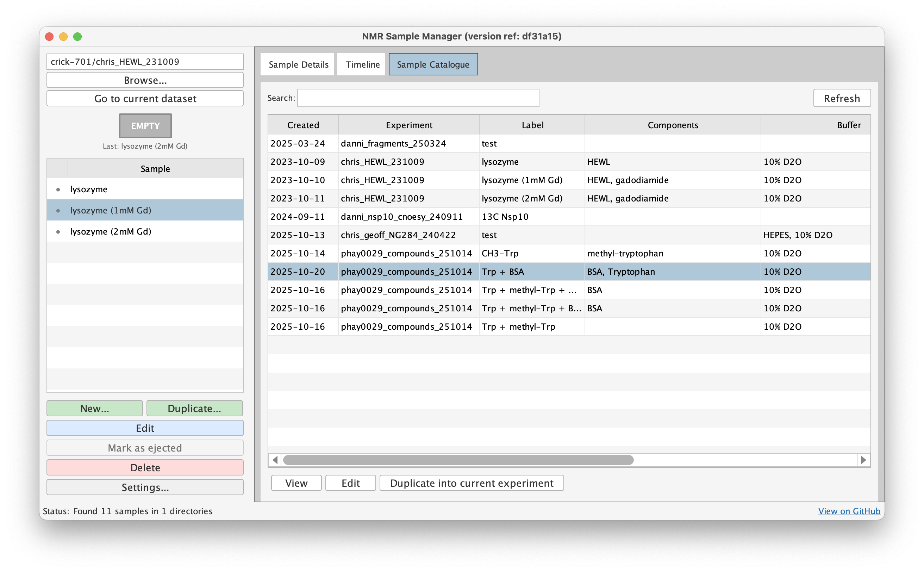Duplicate the selected sample
This screenshot has height=572, width=924.
(194, 408)
